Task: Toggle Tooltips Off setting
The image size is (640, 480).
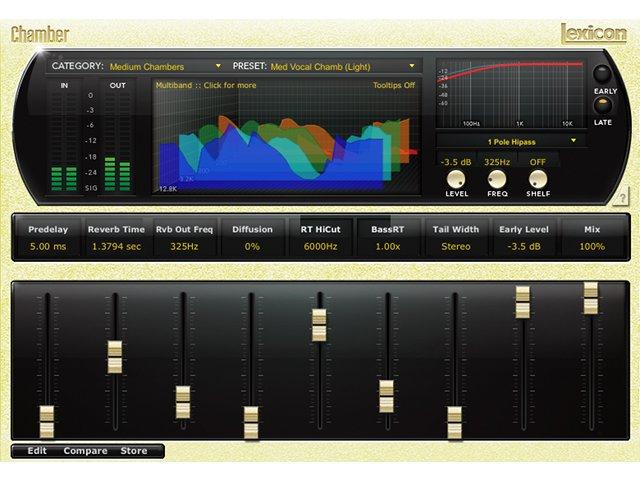Action: (x=394, y=86)
